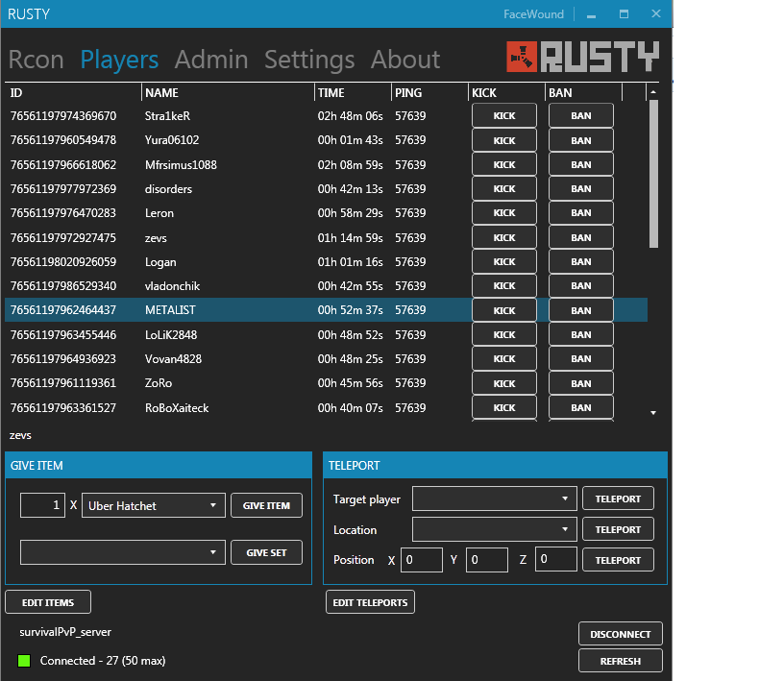Viewport: 784px width, 681px height.
Task: Ban player disorders
Action: pos(581,188)
